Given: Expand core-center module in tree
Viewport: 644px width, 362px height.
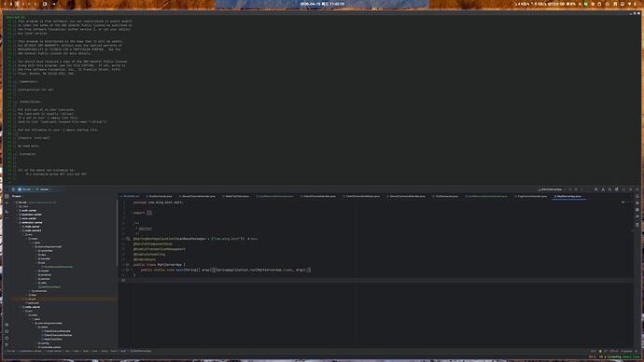Looking at the screenshot, I should (x=17, y=218).
